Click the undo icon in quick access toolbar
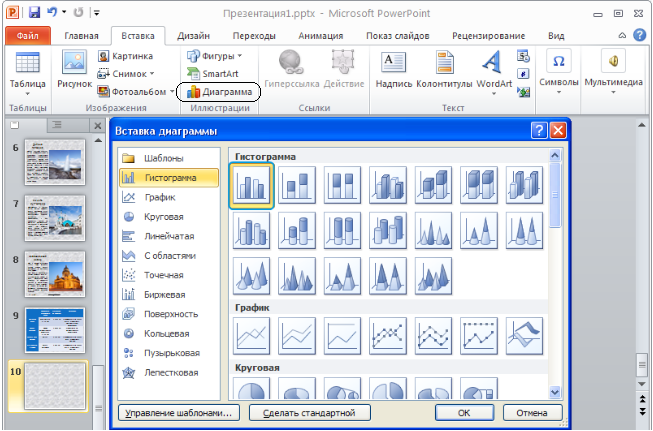Viewport: 653px width, 431px height. pos(52,12)
